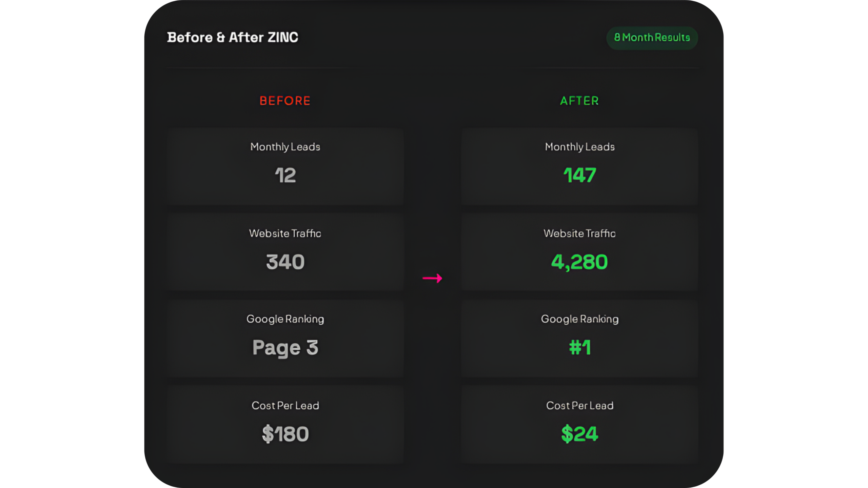This screenshot has width=868, height=488.
Task: Click the $180 cost per lead value
Action: pyautogui.click(x=285, y=434)
